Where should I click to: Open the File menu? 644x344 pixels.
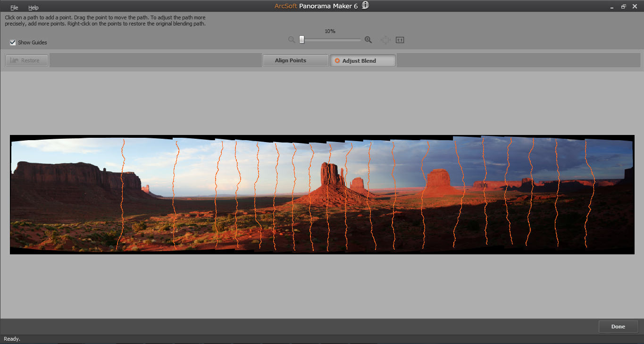pyautogui.click(x=14, y=8)
